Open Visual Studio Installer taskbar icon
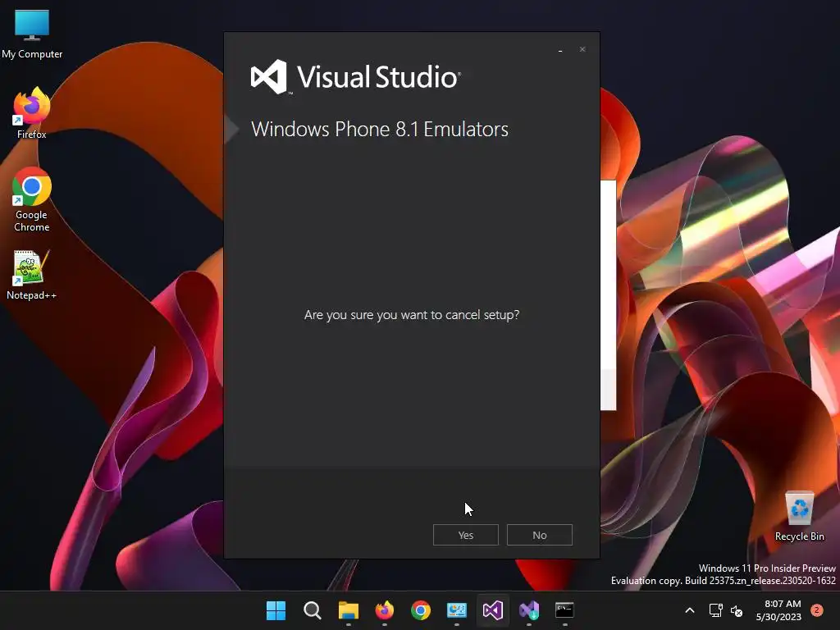The width and height of the screenshot is (840, 630). [x=529, y=610]
